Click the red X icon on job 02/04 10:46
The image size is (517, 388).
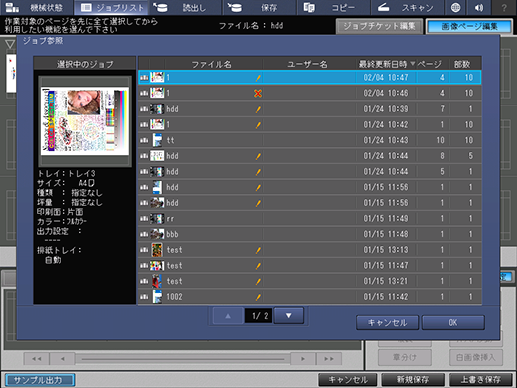[x=258, y=93]
